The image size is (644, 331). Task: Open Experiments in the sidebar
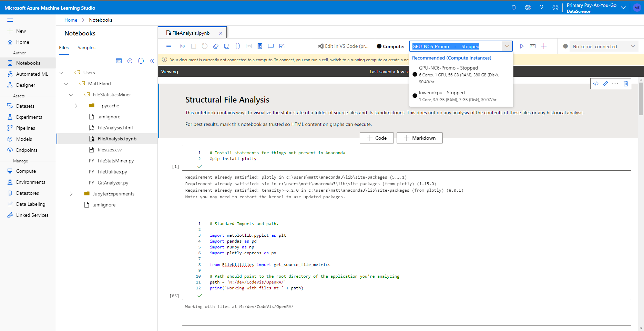pos(28,117)
